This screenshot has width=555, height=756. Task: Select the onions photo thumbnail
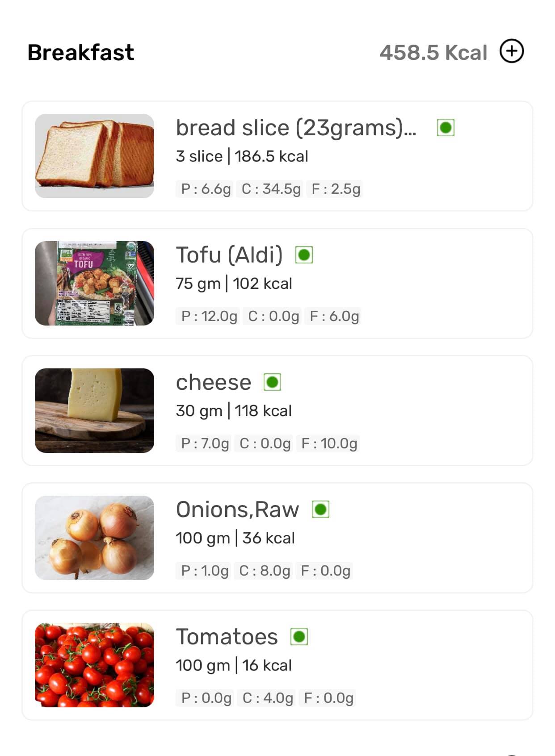tap(94, 538)
